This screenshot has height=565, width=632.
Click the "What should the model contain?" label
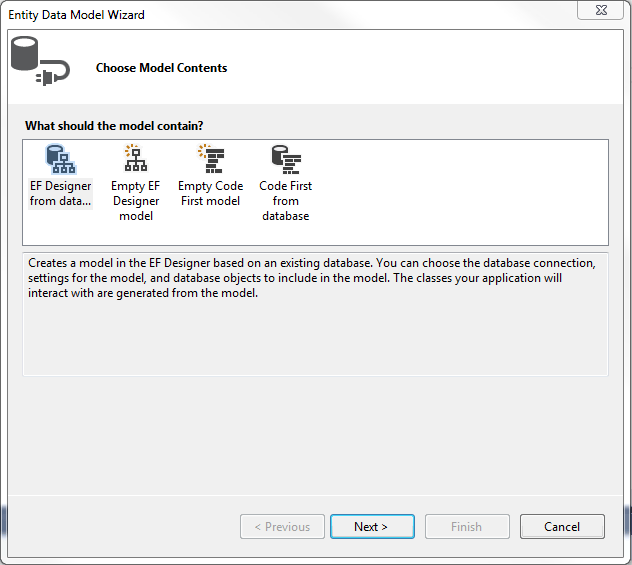[x=114, y=126]
